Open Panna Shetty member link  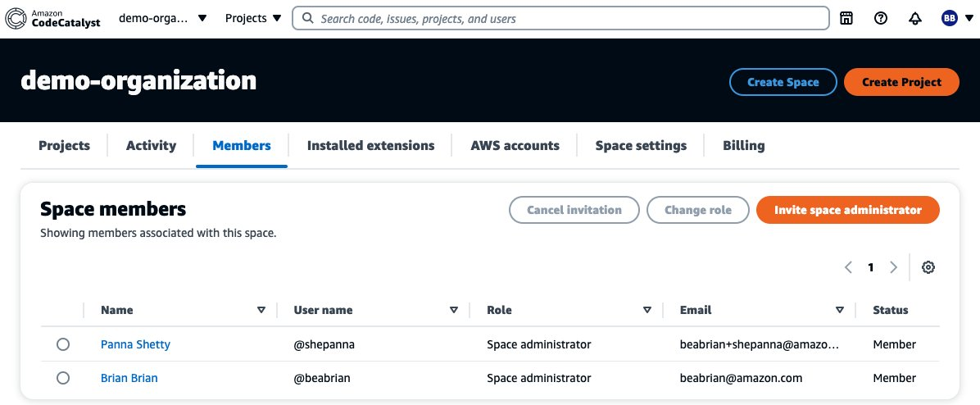[x=135, y=344]
